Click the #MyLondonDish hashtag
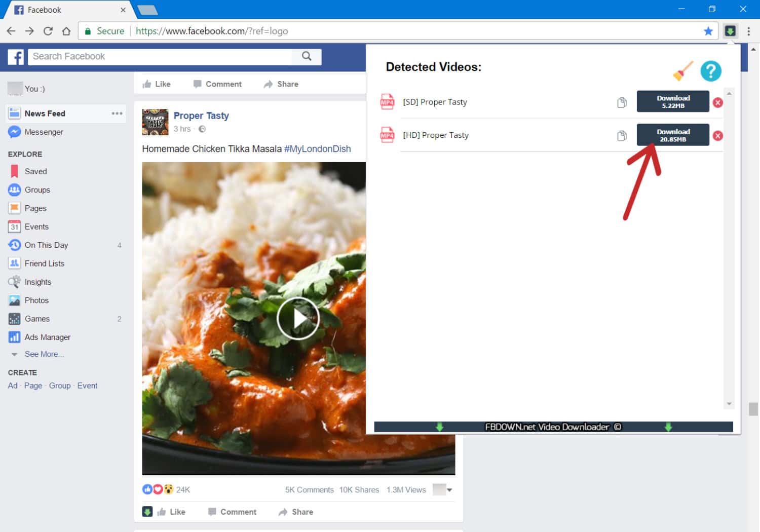 [x=317, y=149]
